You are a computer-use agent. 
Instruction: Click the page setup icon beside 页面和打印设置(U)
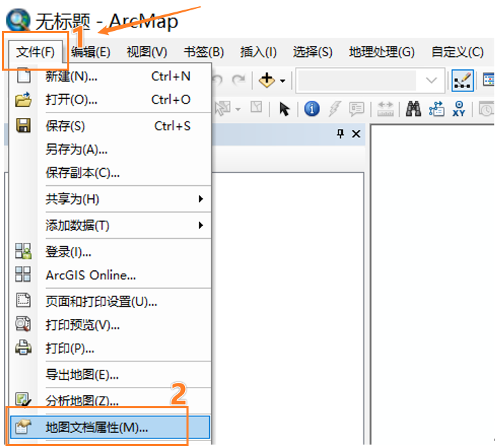pos(23,300)
